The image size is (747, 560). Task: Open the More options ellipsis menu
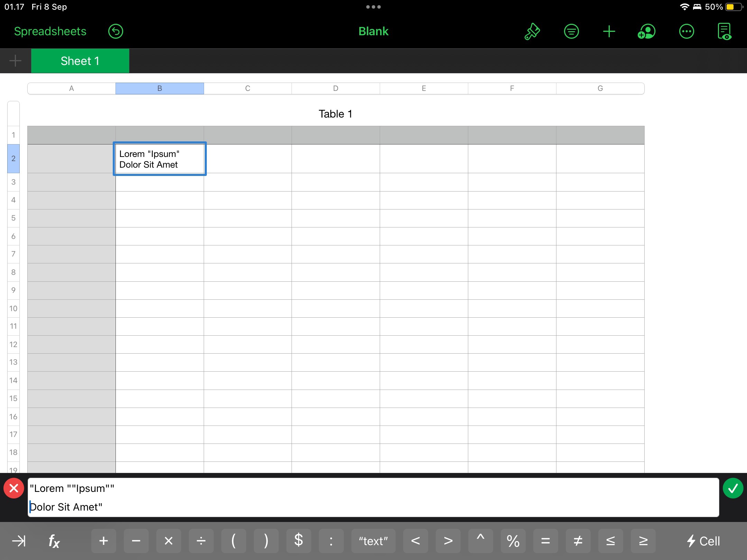pyautogui.click(x=686, y=31)
